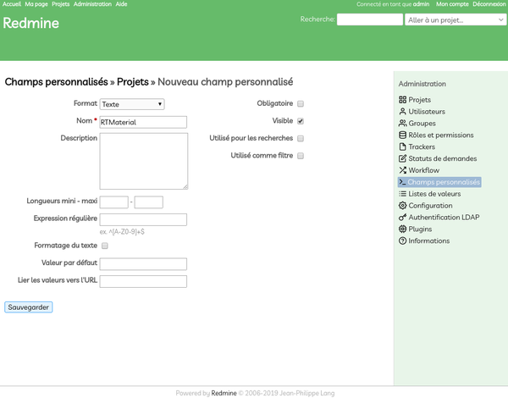
Task: Check the Utilisé comme filtre option
Action: tap(301, 156)
